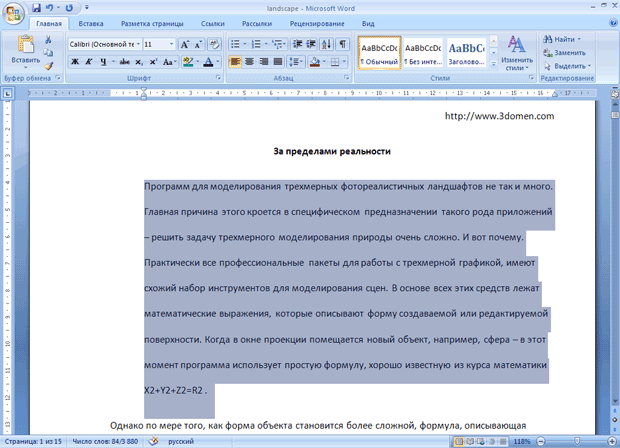Image resolution: width=620 pixels, height=448 pixels.
Task: Open the Вставка tab
Action: click(x=91, y=24)
